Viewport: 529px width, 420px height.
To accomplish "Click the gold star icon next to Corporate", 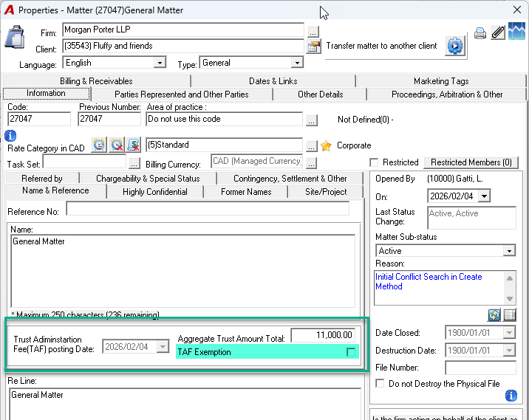I will pyautogui.click(x=326, y=145).
